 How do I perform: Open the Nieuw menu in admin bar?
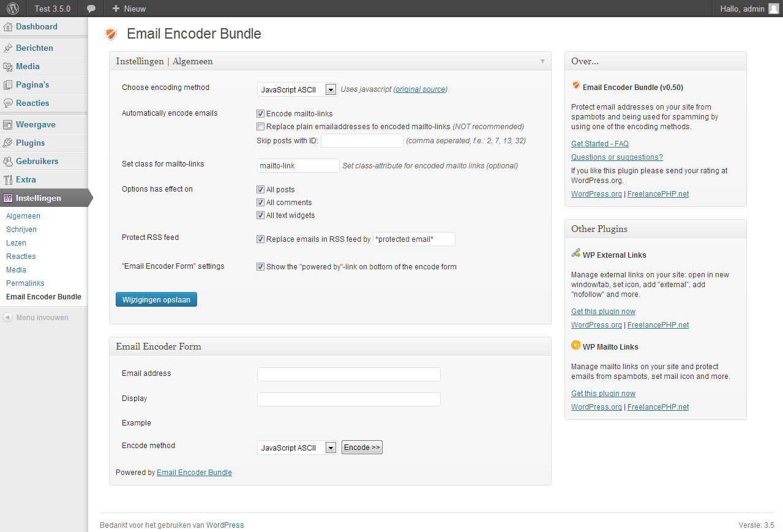click(129, 9)
